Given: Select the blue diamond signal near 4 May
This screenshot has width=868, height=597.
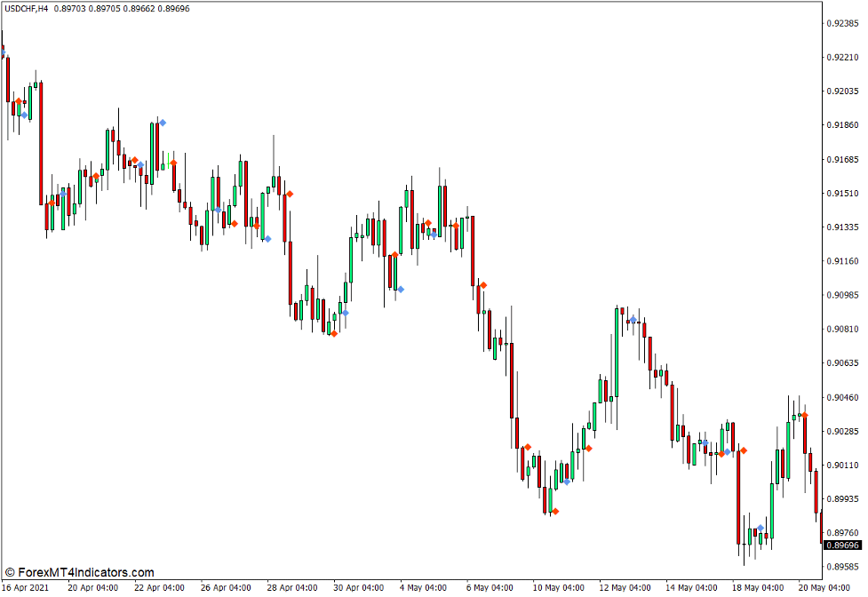Looking at the screenshot, I should pyautogui.click(x=401, y=289).
